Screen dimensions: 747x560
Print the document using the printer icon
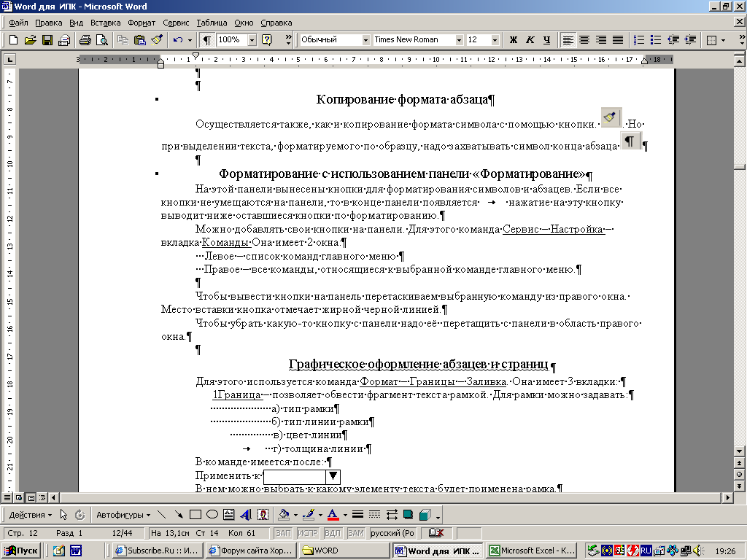(85, 40)
